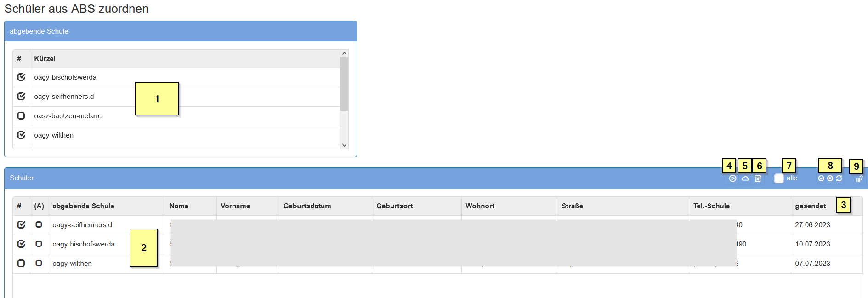Click the sort columns icon at far right
Screen dimensions: 868x298
point(859,178)
